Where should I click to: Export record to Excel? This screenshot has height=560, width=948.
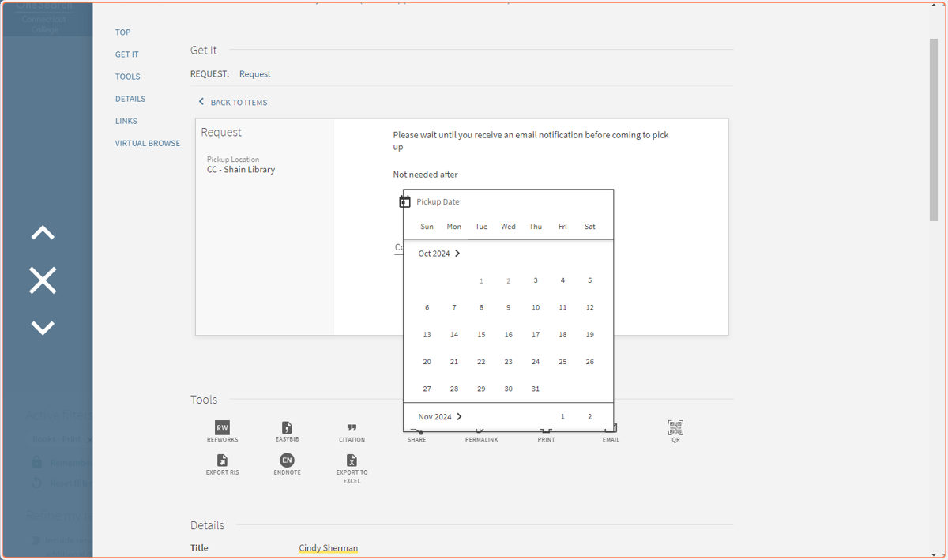point(352,468)
